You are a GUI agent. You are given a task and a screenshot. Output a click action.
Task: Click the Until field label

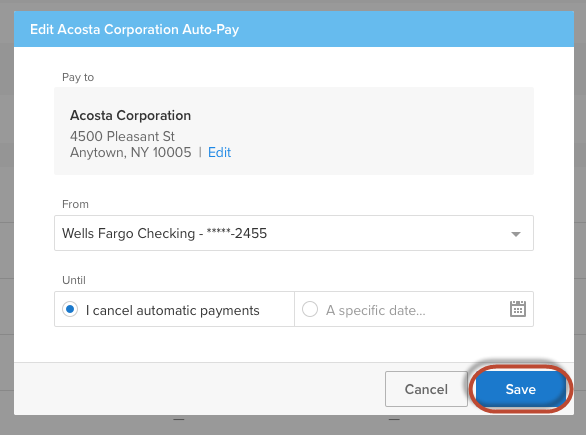(74, 280)
